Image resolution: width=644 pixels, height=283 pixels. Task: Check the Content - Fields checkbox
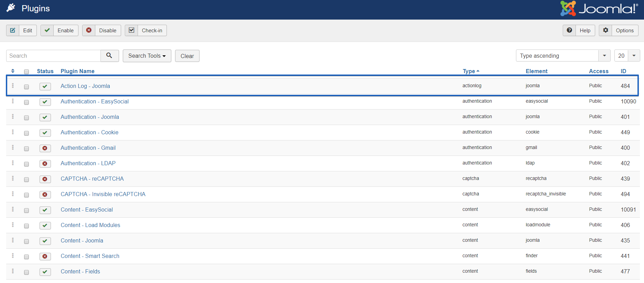(x=26, y=272)
